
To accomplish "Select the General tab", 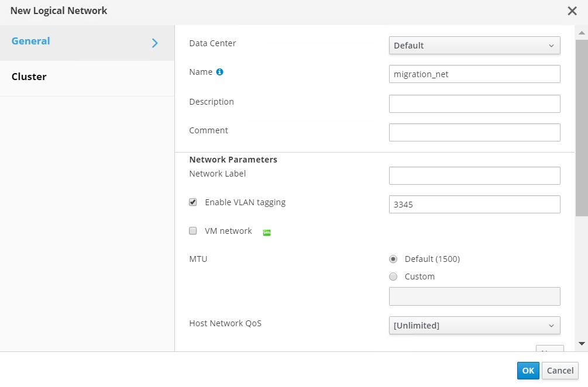I will [31, 41].
